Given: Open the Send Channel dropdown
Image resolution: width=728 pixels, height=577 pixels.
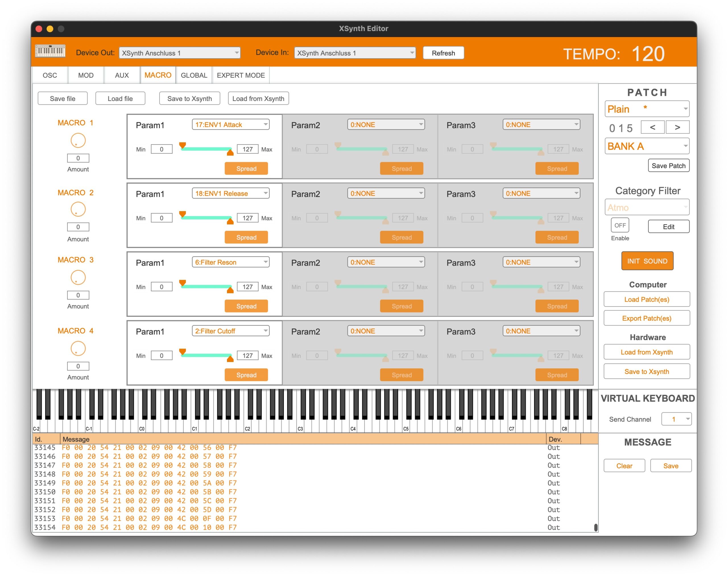Looking at the screenshot, I should (x=676, y=419).
